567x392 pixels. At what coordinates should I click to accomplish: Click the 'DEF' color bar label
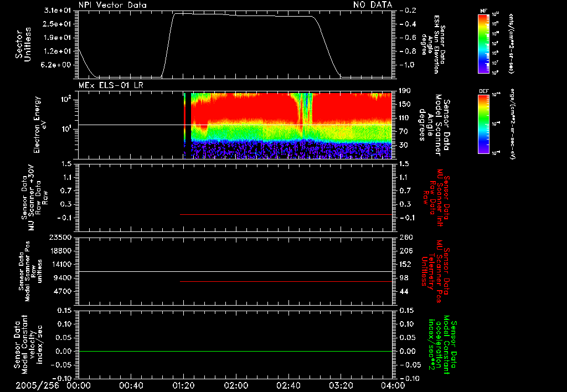(484, 91)
